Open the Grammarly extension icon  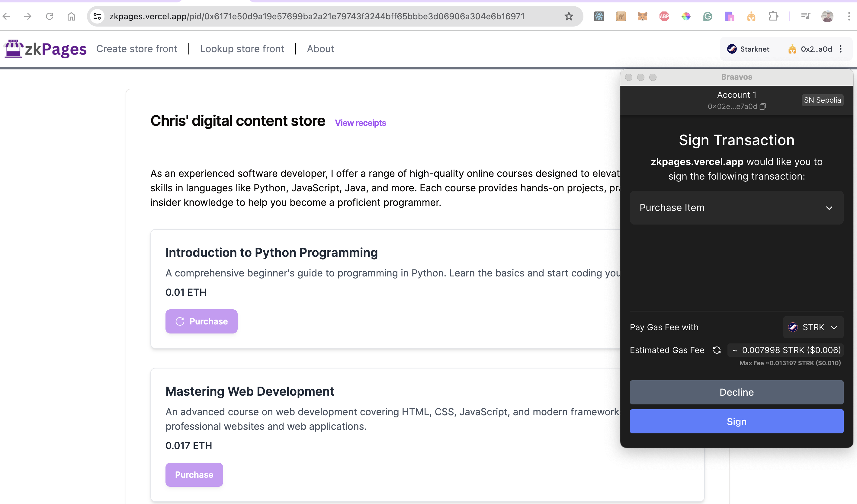[708, 16]
